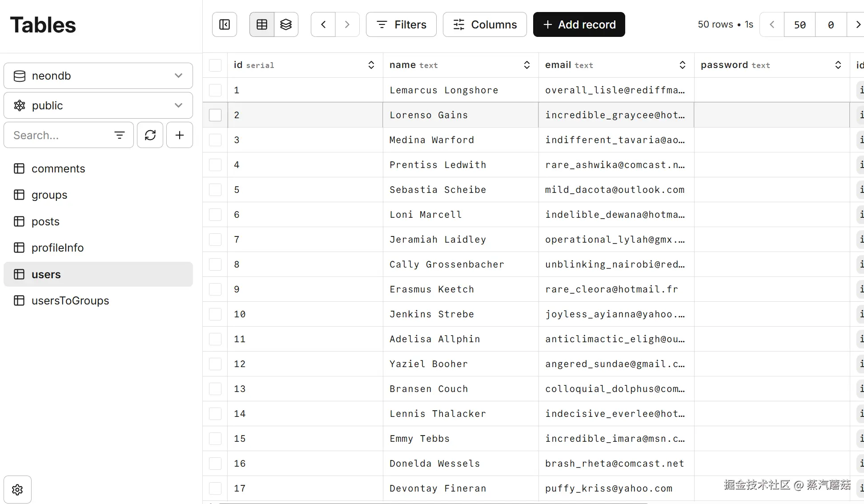Switch to stacked layers view icon
The image size is (864, 504).
286,24
